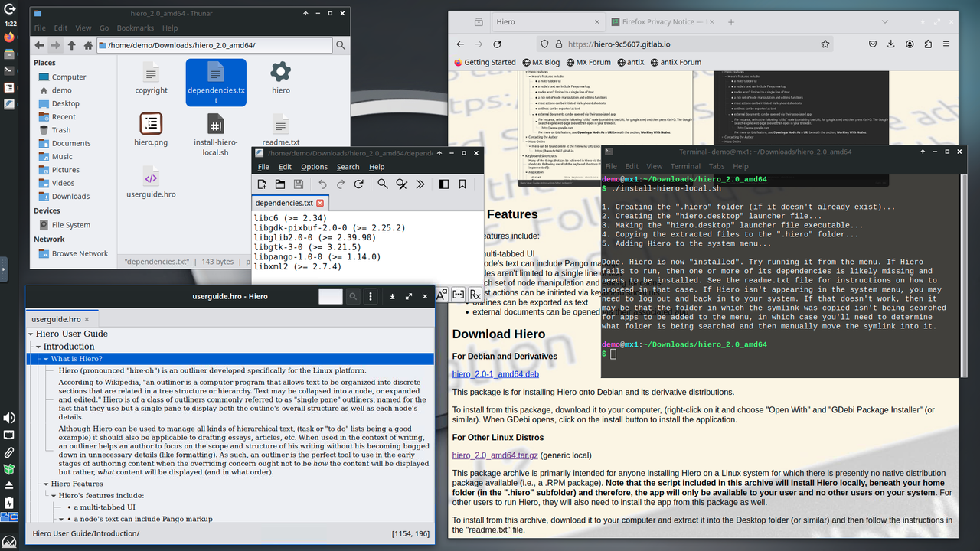Open FeatherPad Options menu

pyautogui.click(x=314, y=167)
